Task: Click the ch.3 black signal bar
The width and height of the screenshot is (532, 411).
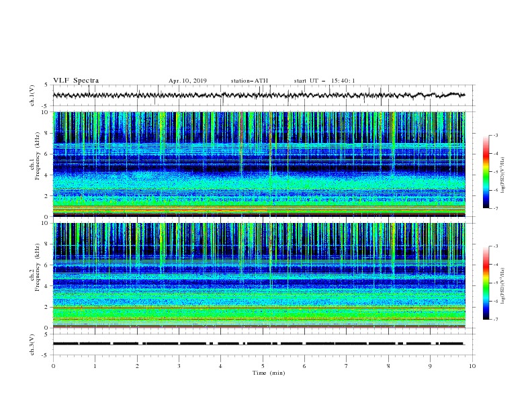Action: point(259,344)
